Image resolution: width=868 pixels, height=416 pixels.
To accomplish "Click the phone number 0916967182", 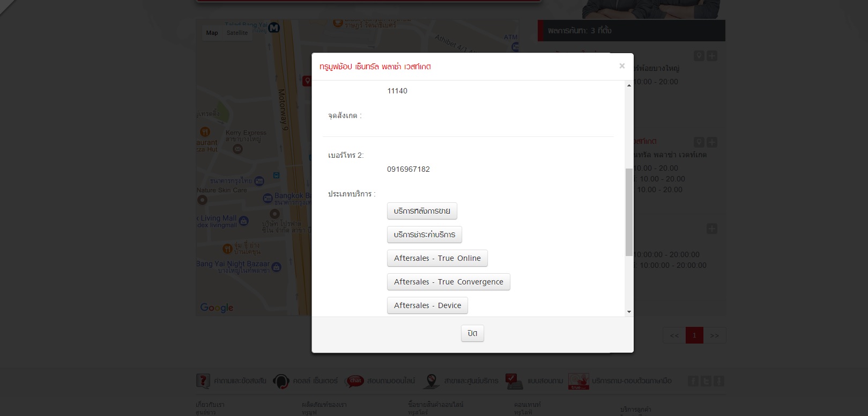I will (x=409, y=169).
